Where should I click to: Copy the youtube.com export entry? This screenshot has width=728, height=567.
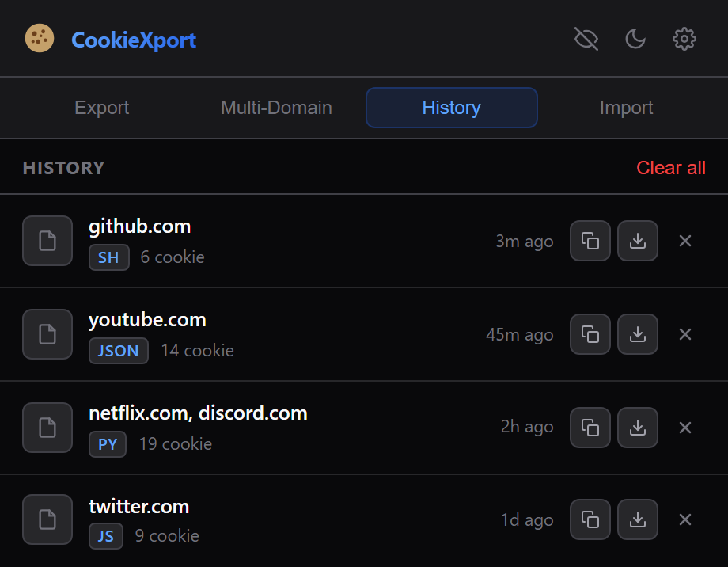tap(590, 334)
